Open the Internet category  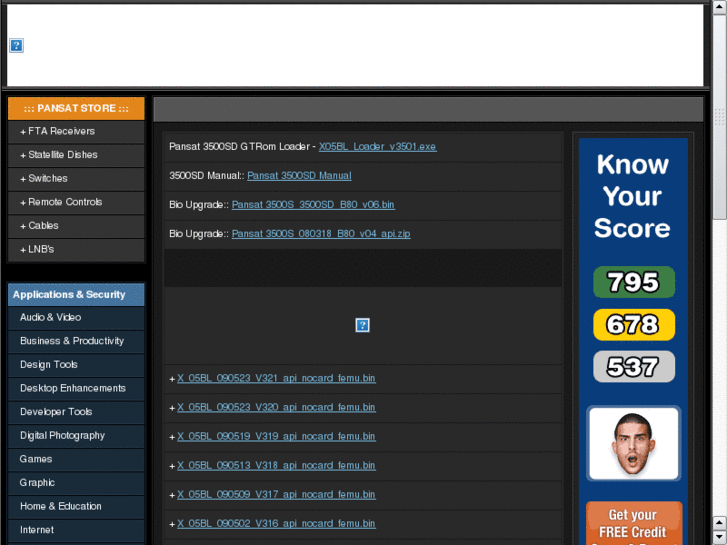coord(76,531)
